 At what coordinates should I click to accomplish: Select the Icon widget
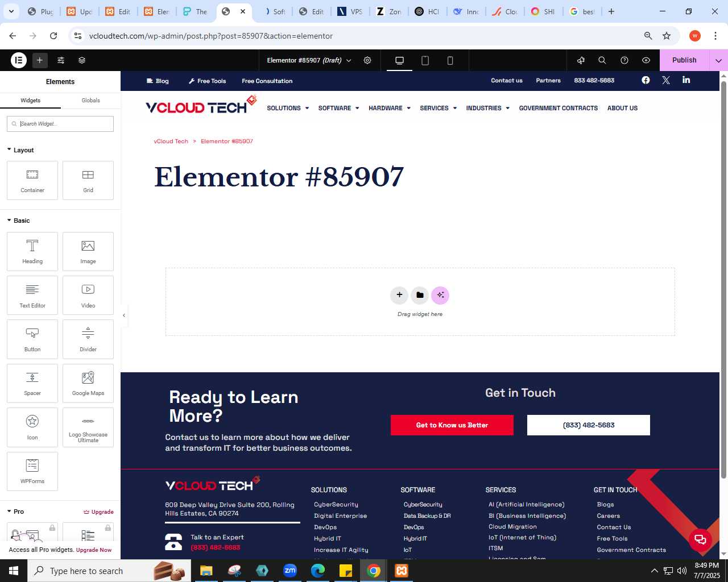[32, 427]
